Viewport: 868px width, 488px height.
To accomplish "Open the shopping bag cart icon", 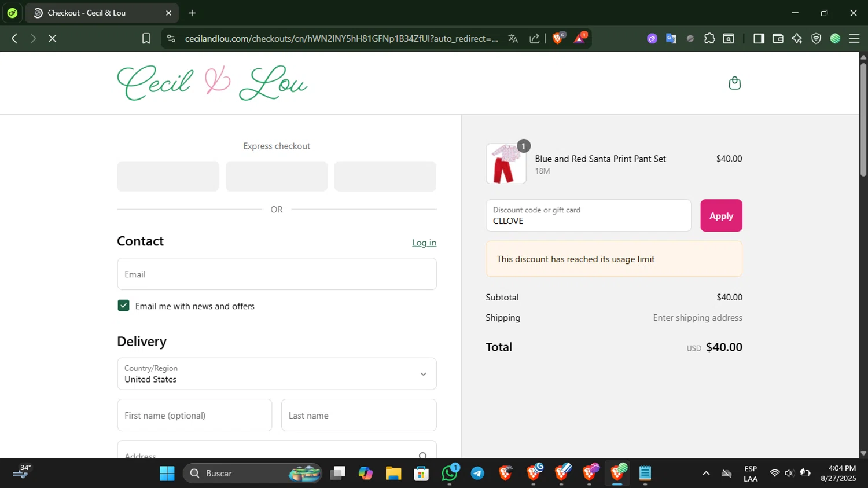I will (x=734, y=83).
